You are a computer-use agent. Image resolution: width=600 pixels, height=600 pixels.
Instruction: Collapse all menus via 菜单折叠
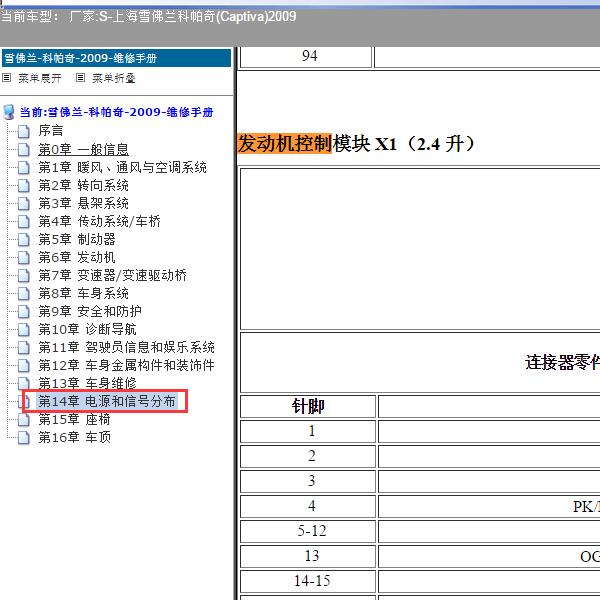point(114,78)
